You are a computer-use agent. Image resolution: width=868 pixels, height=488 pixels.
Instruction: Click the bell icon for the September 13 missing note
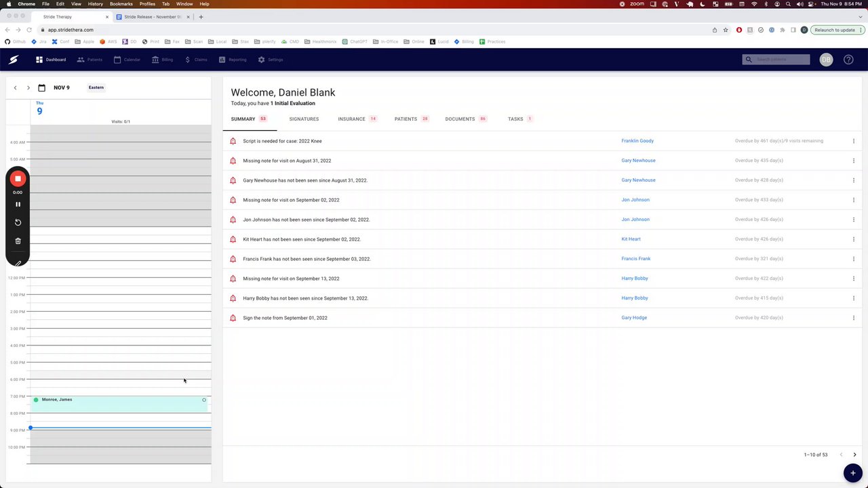click(x=233, y=279)
